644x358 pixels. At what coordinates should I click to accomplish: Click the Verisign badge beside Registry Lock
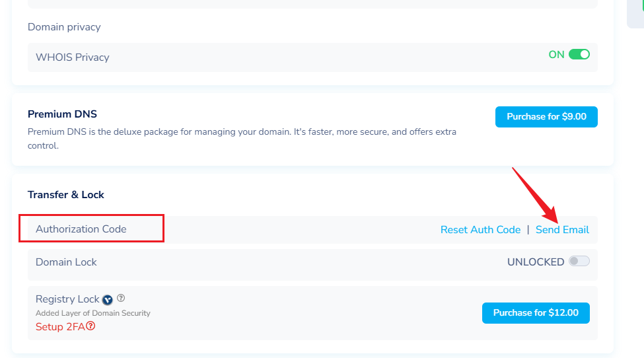(x=108, y=300)
